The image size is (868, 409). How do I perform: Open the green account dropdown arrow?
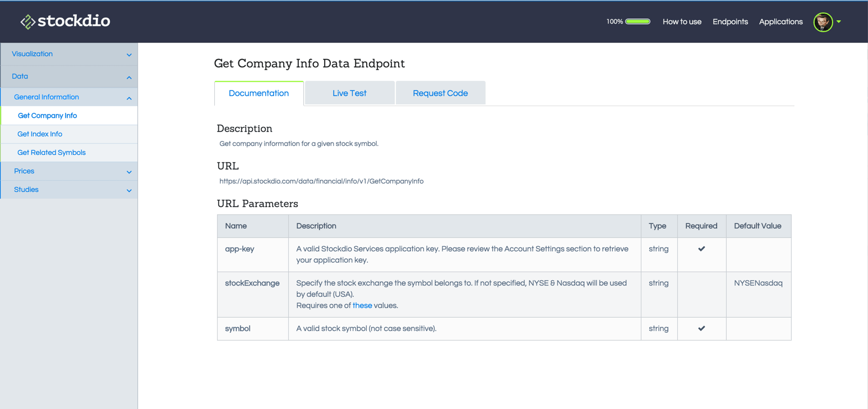[x=839, y=22]
